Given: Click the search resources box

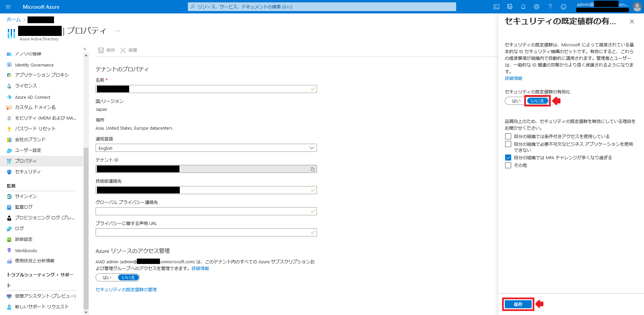Looking at the screenshot, I should [x=322, y=7].
